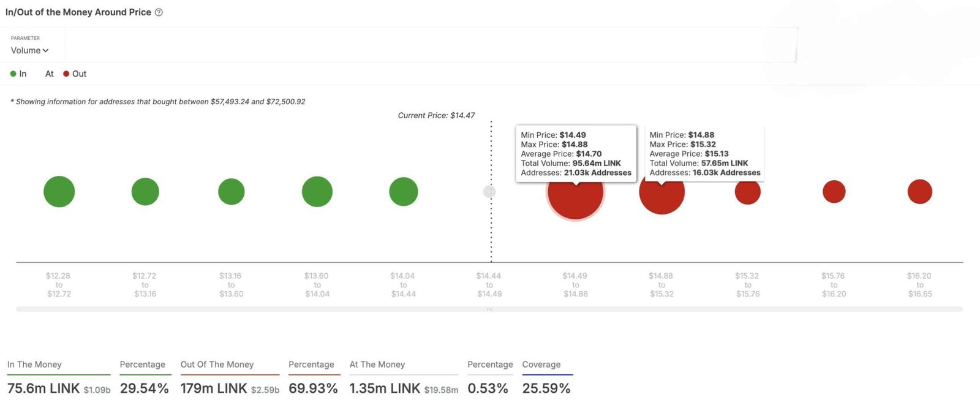The image size is (980, 405).
Task: Click the Coverage summary label
Action: coord(541,365)
